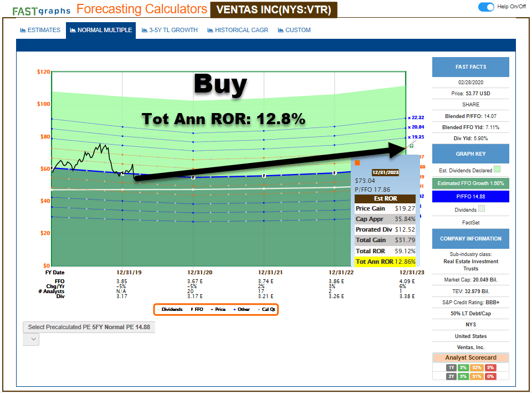
Task: Click the Analyst Scorecard heading
Action: (470, 357)
